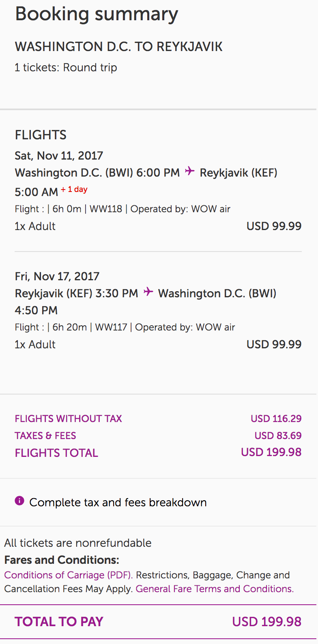Viewport: 318px width, 644px height.
Task: Click the outbound flight airplane icon
Action: pyautogui.click(x=189, y=171)
